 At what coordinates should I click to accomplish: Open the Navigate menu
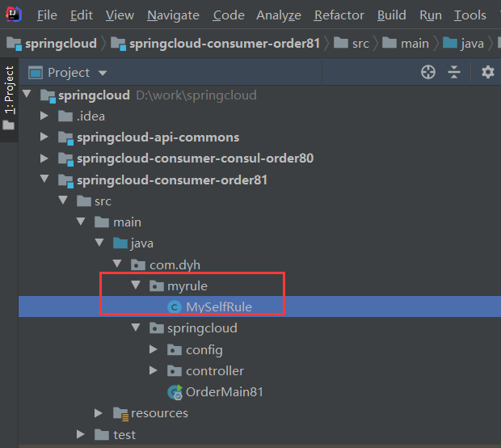(x=173, y=15)
